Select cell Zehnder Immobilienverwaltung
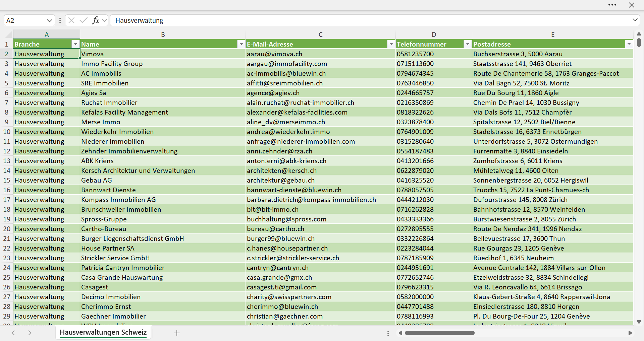The width and height of the screenshot is (644, 341). pyautogui.click(x=163, y=151)
